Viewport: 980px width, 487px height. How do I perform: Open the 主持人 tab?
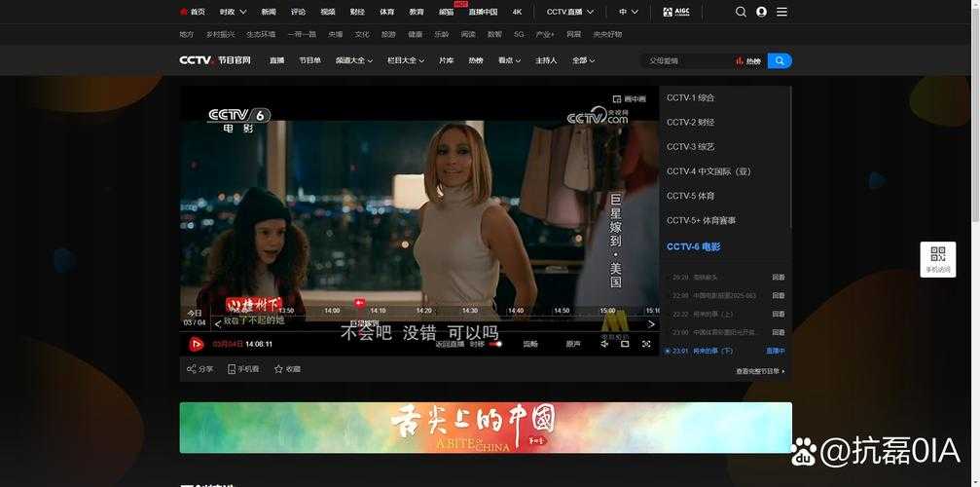pyautogui.click(x=546, y=60)
